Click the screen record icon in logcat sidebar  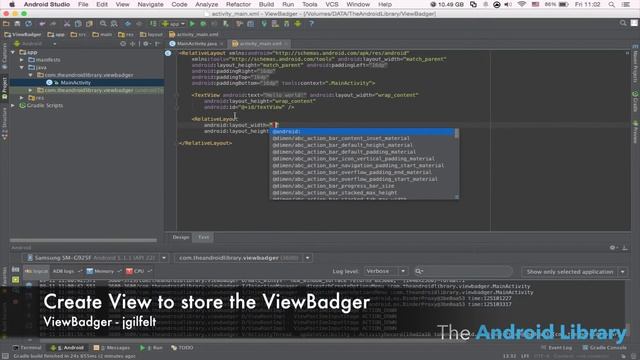[16, 280]
